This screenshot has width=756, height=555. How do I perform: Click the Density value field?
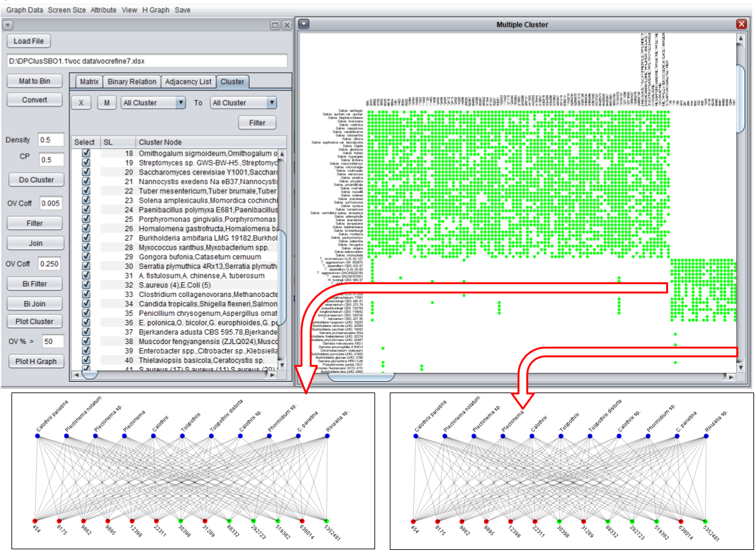(50, 140)
